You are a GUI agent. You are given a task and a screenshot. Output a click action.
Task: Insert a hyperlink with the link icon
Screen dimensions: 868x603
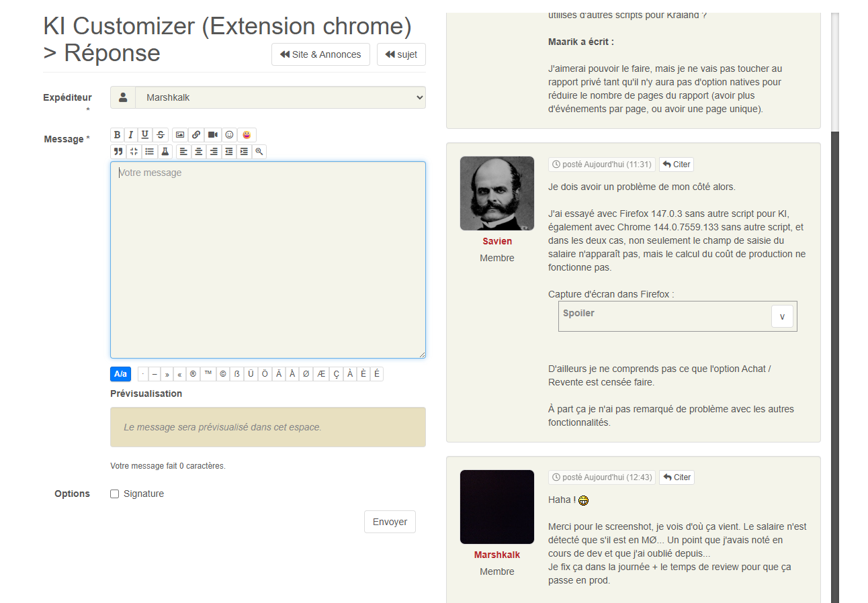pyautogui.click(x=196, y=135)
